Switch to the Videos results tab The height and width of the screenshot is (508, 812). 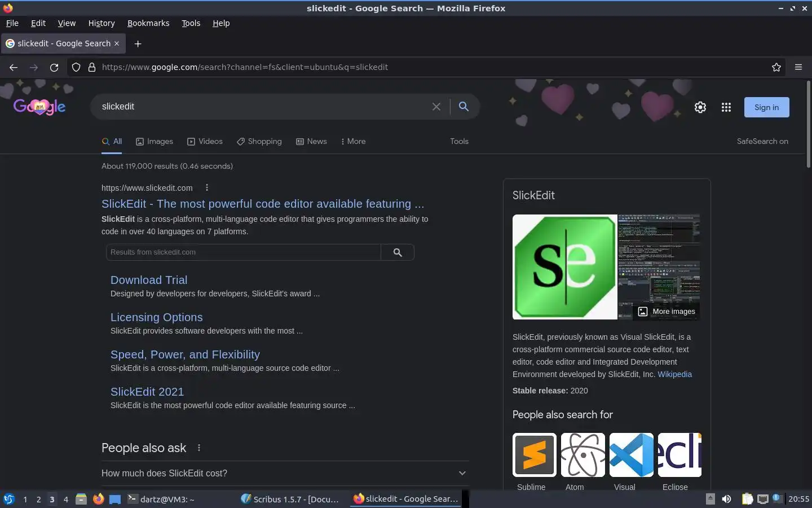click(205, 142)
